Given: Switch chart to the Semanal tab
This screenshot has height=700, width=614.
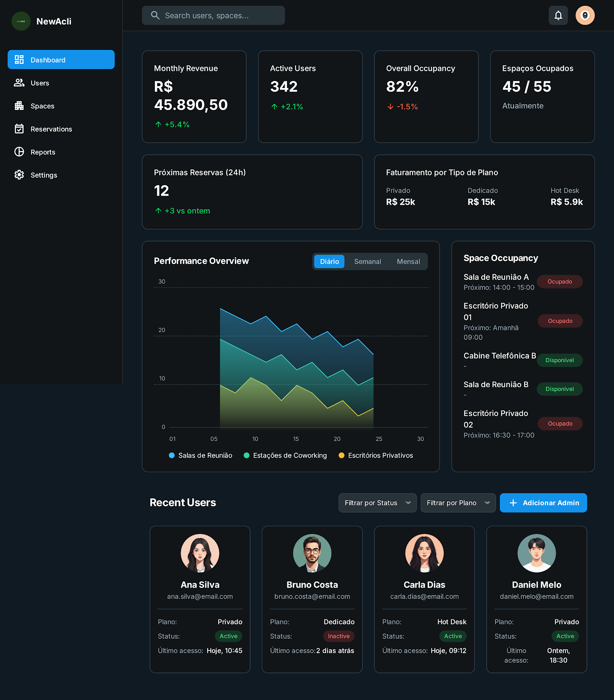Looking at the screenshot, I should 367,262.
